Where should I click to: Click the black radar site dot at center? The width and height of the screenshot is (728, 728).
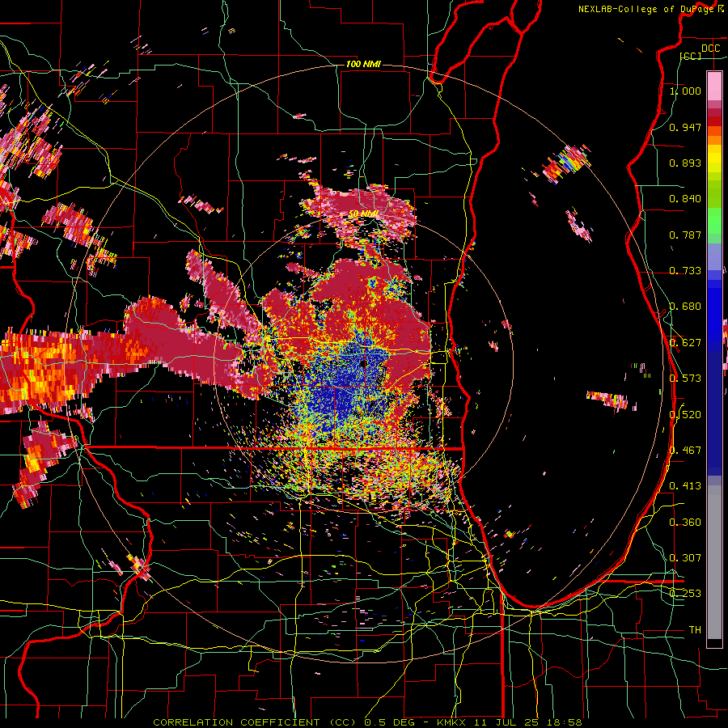click(x=362, y=363)
